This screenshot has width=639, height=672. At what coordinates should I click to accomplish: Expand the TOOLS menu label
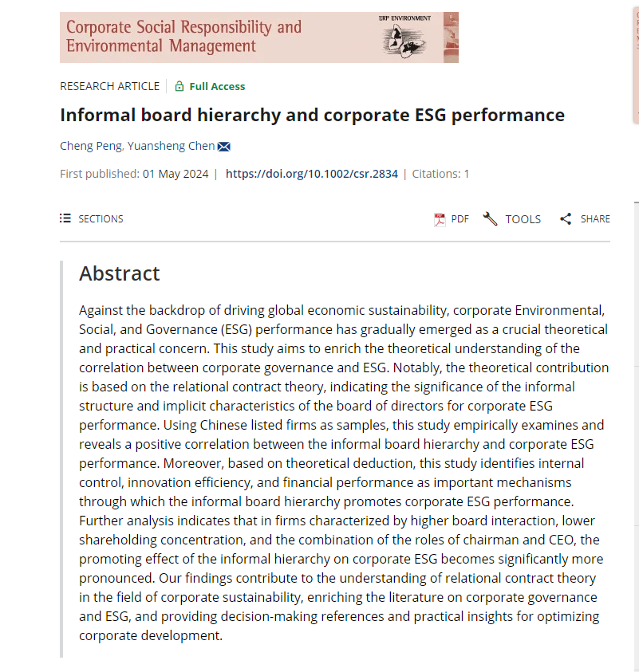(x=523, y=219)
